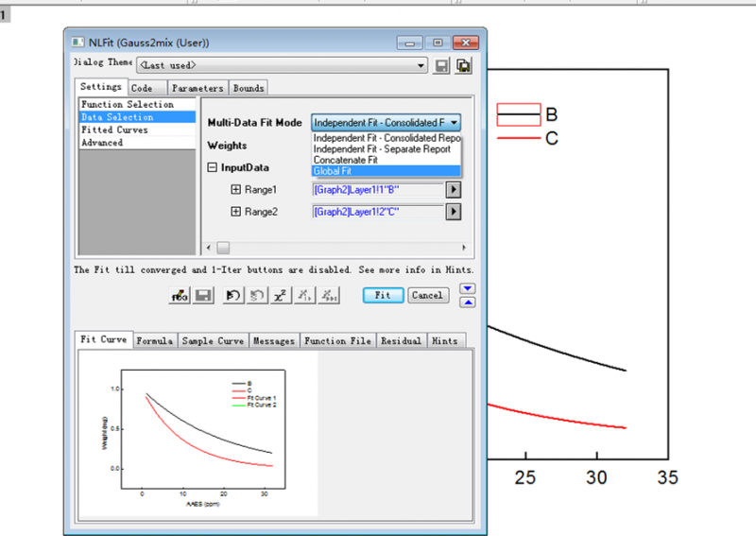Open the fitting function organizer icon
Image resolution: width=756 pixels, height=536 pixels.
180,295
